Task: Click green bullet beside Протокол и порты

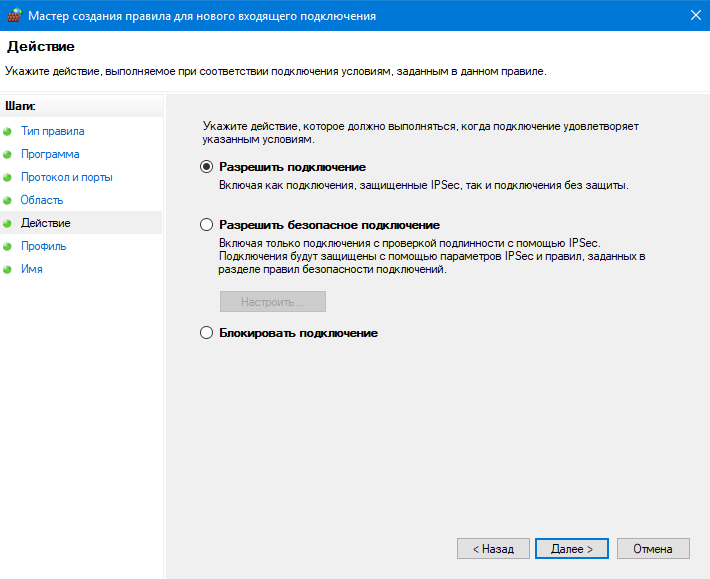Action: [x=8, y=177]
